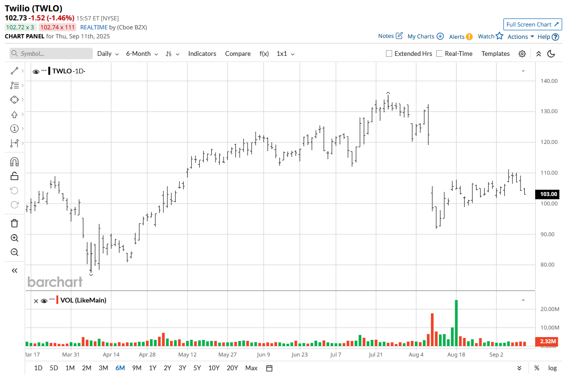The image size is (574, 392).
Task: Open the f(x) expressions menu
Action: point(264,54)
